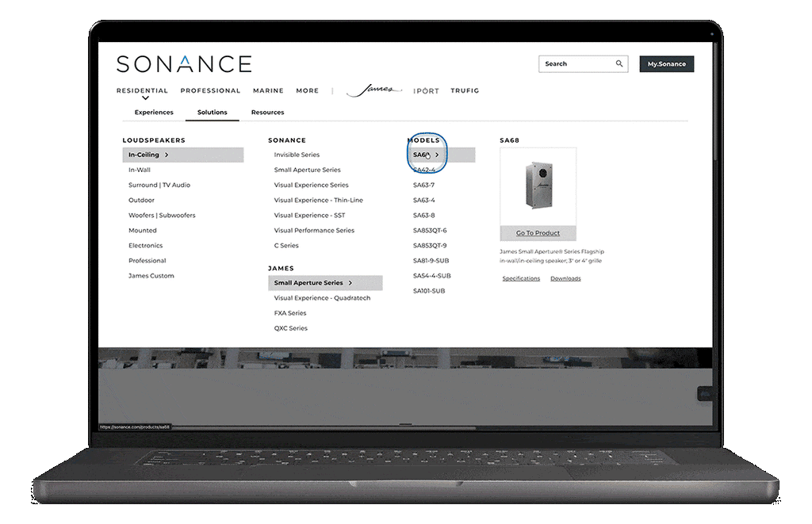Switch to the Experiences tab
812x524 pixels.
point(154,113)
